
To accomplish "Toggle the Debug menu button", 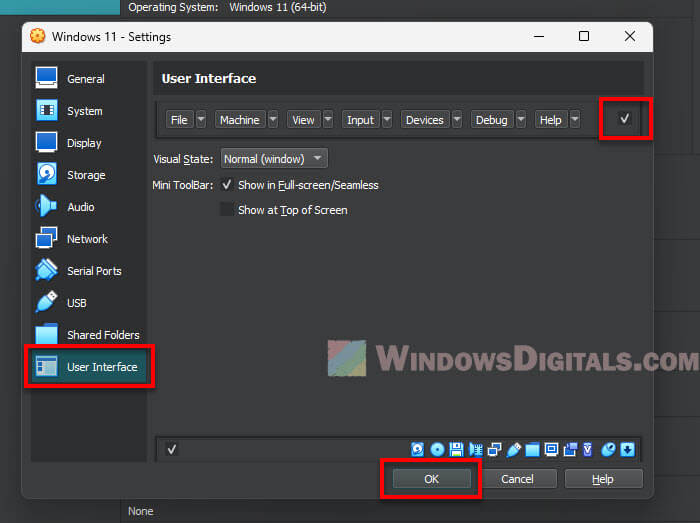I will (x=492, y=120).
